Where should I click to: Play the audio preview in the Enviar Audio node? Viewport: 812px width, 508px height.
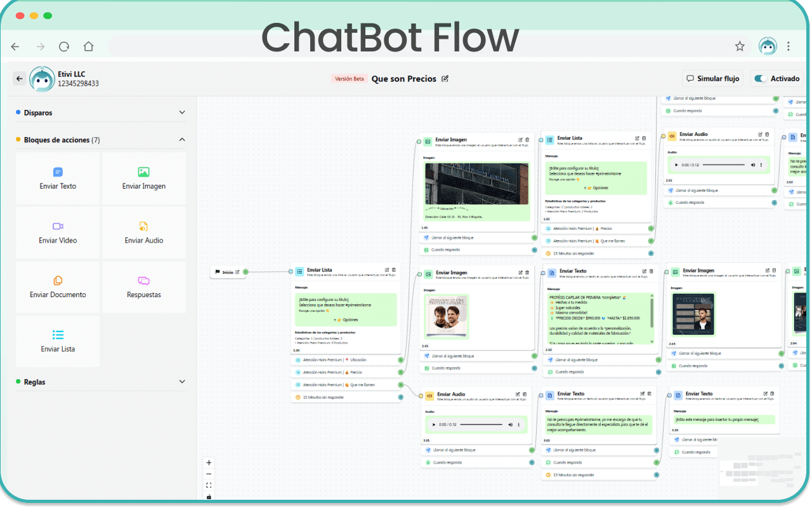click(x=434, y=424)
